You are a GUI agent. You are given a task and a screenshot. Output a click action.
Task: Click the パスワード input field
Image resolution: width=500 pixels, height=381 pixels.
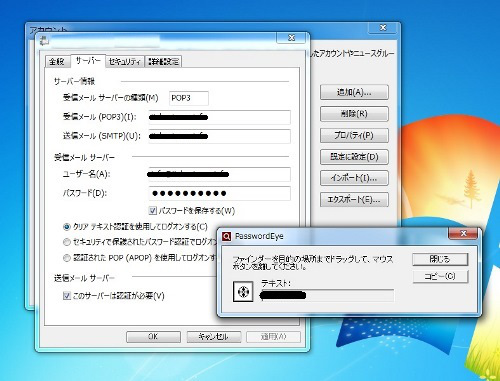tap(219, 193)
